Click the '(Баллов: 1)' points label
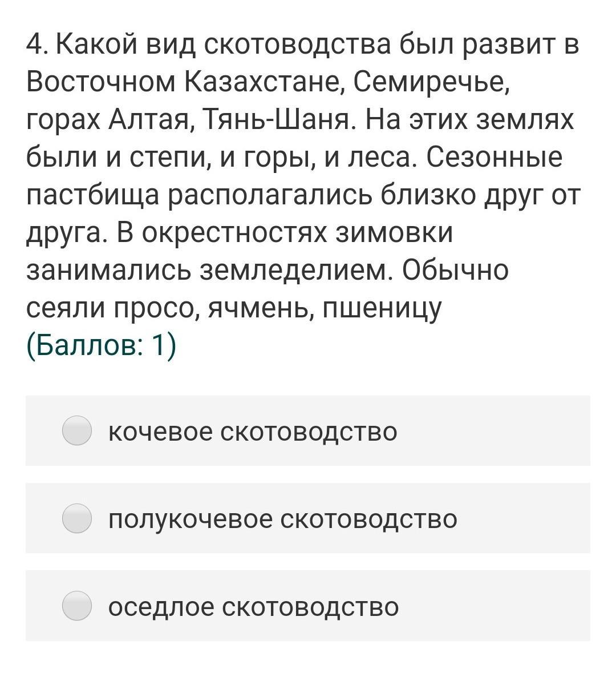 (102, 345)
